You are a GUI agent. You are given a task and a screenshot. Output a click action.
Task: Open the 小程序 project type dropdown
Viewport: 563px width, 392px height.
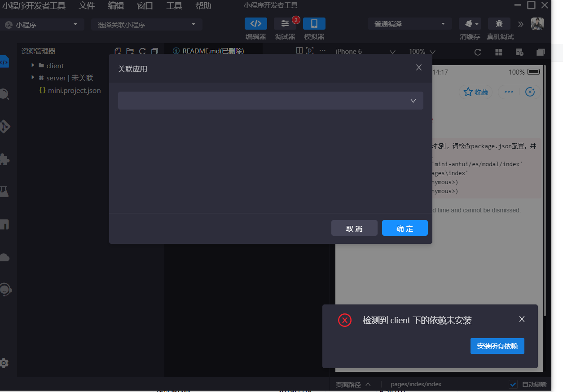pos(43,25)
